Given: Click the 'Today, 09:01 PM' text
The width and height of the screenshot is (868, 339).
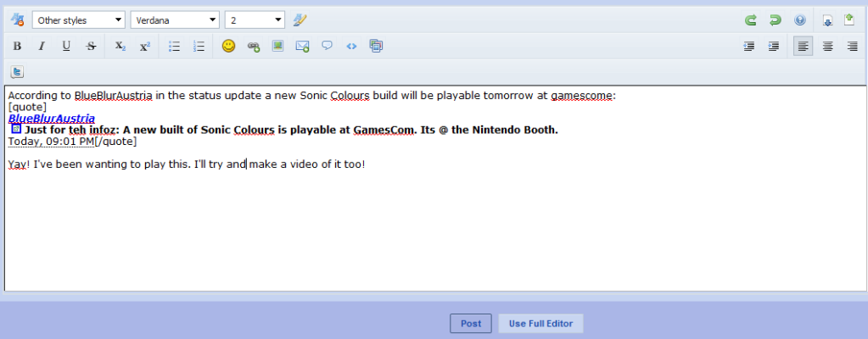Looking at the screenshot, I should [51, 142].
